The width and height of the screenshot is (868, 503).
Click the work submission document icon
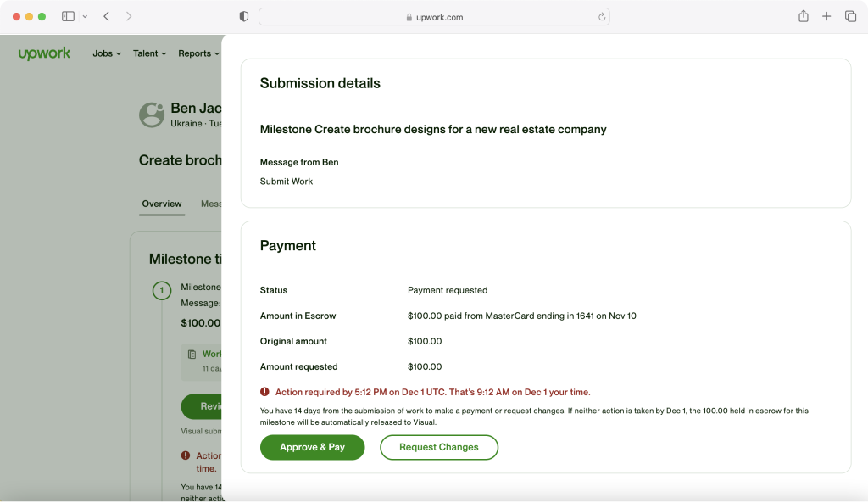click(x=192, y=354)
